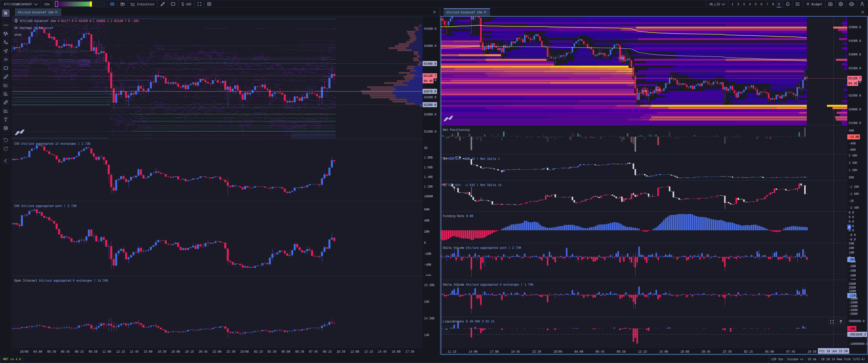Select the horizontal line drawing tool
Image resolution: width=868 pixels, height=363 pixels.
click(6, 25)
